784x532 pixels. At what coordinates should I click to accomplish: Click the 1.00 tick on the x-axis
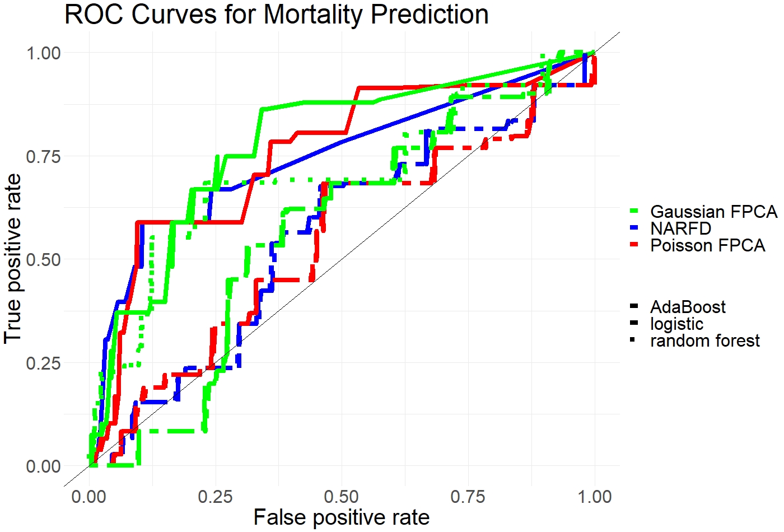click(594, 496)
